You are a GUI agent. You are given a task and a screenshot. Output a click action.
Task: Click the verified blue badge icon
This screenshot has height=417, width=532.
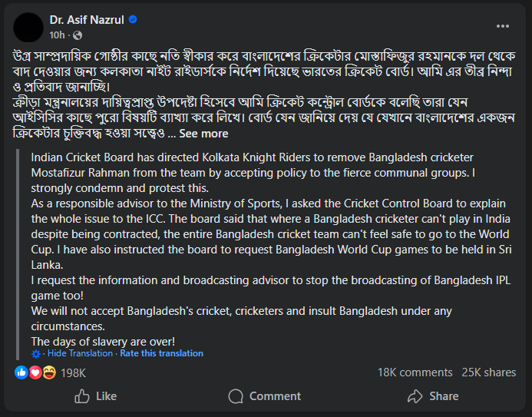coord(131,20)
